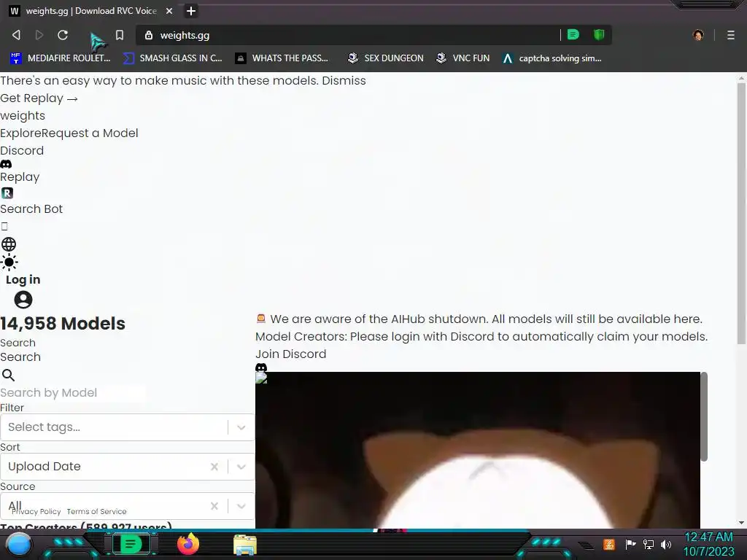Reload the weights.gg page
Image resolution: width=747 pixels, height=560 pixels.
[x=63, y=35]
